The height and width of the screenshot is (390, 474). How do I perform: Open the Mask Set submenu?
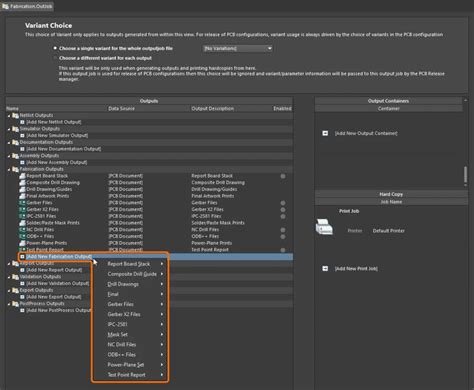(x=130, y=334)
